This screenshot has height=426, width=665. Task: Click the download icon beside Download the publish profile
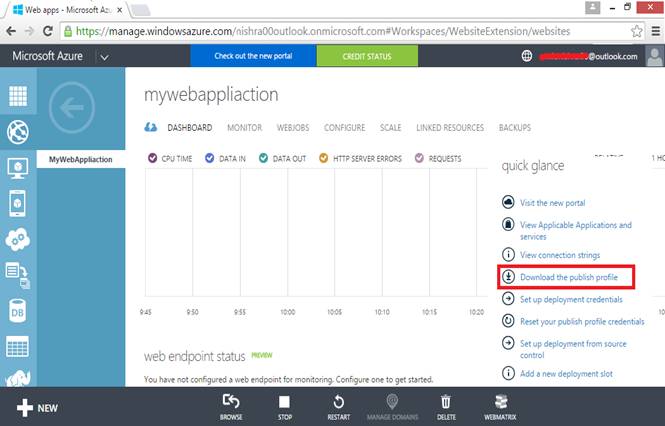508,277
